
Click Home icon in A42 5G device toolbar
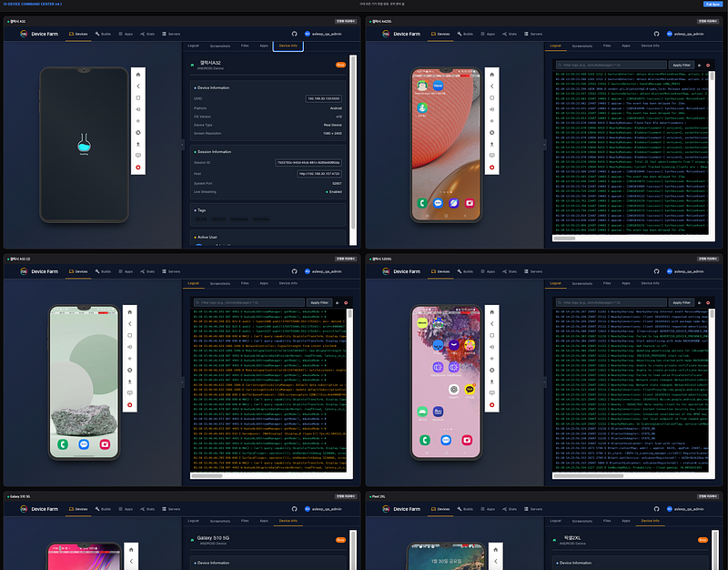click(491, 75)
